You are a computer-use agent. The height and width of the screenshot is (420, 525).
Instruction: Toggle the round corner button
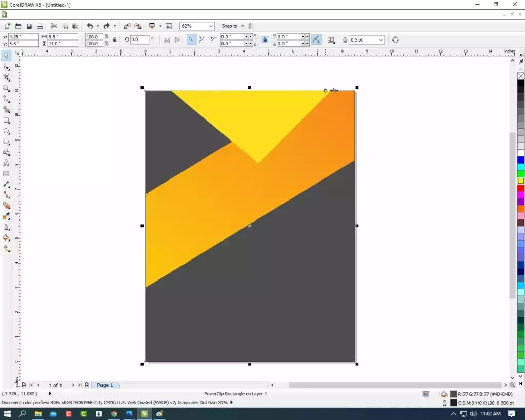[192, 40]
